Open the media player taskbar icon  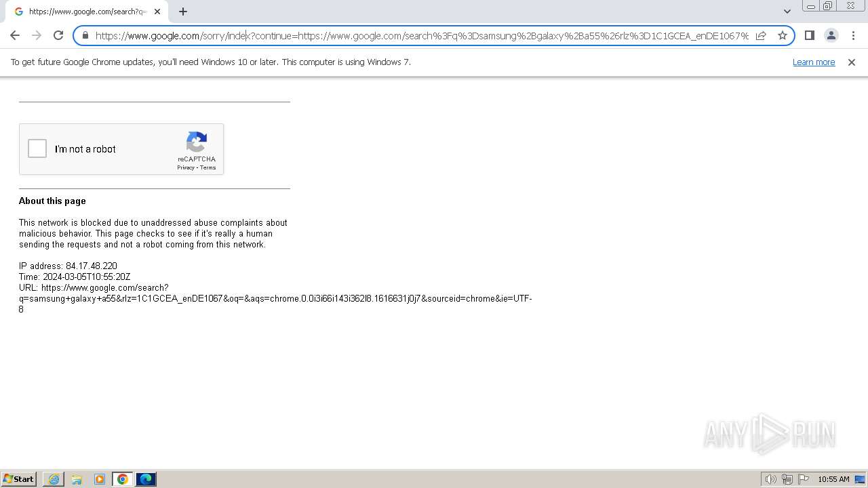(100, 479)
